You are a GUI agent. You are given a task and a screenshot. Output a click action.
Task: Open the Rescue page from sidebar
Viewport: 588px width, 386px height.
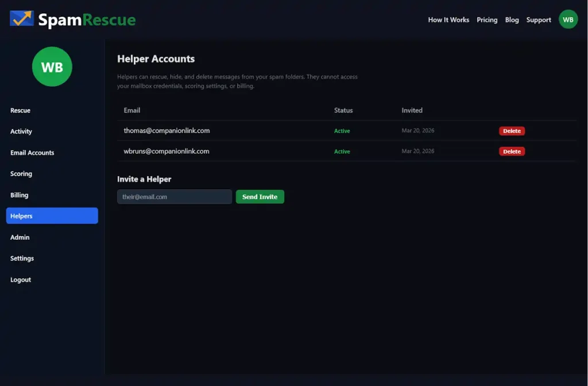21,110
